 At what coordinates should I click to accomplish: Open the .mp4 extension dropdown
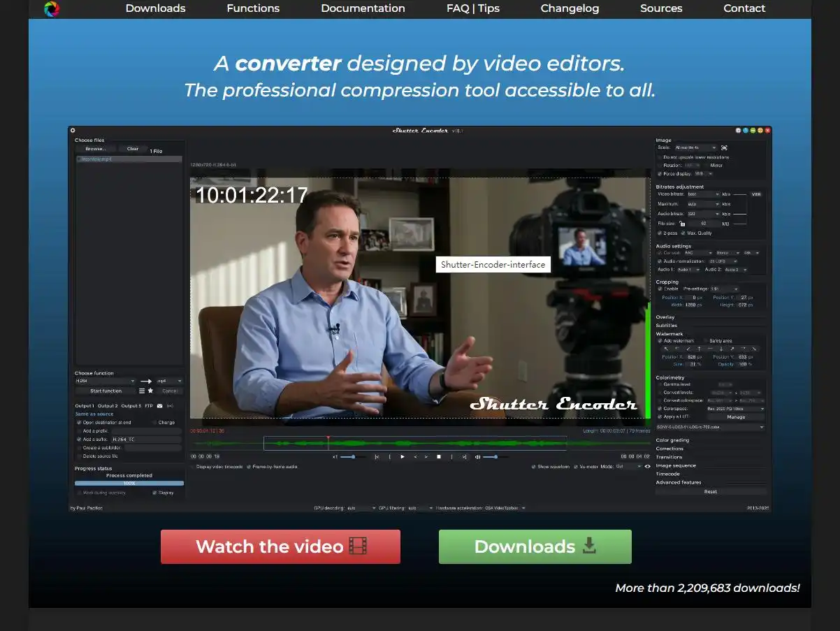[169, 381]
